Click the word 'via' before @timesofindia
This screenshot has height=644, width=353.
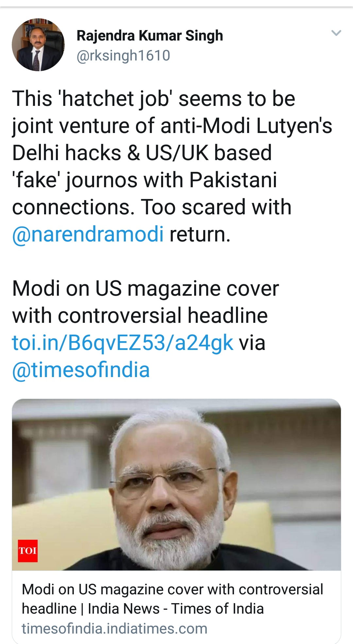[x=252, y=343]
